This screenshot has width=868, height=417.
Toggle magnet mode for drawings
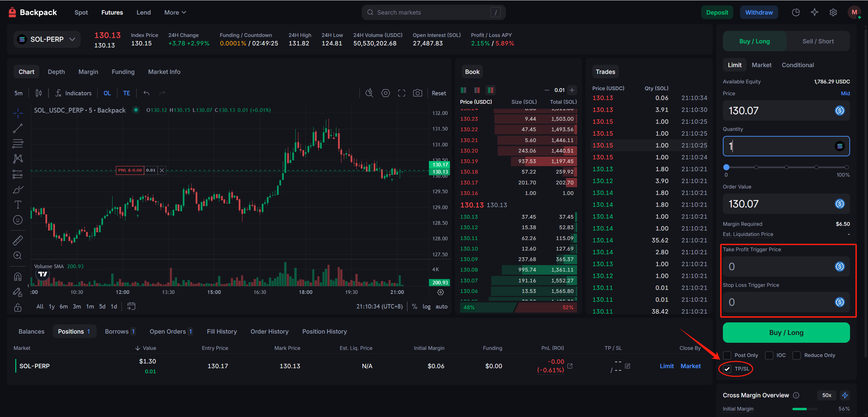coord(18,277)
